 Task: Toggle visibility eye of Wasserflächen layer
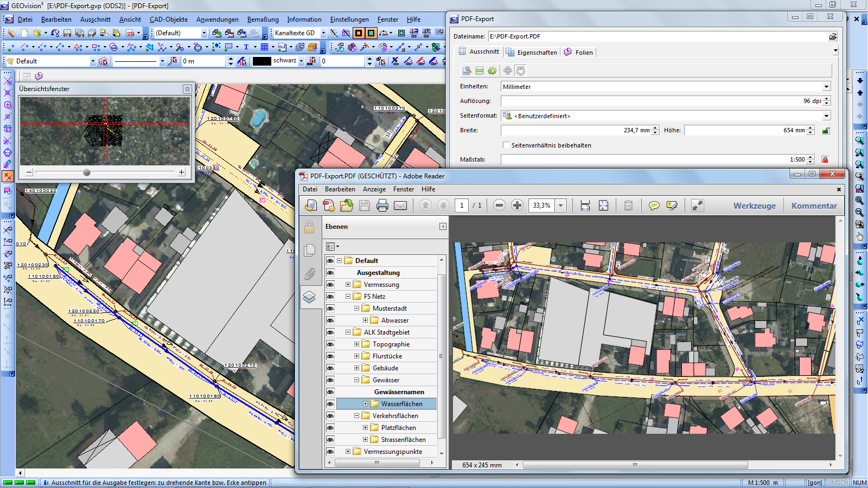(330, 404)
